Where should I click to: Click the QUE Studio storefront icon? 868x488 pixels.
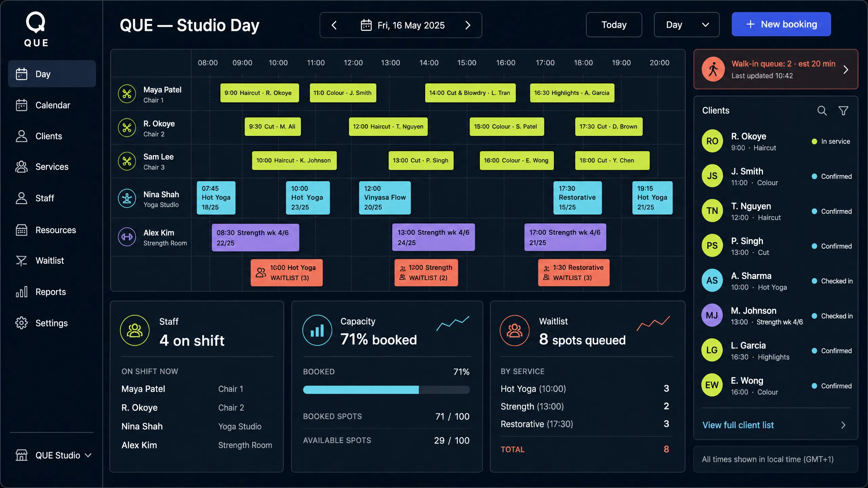[x=21, y=455]
